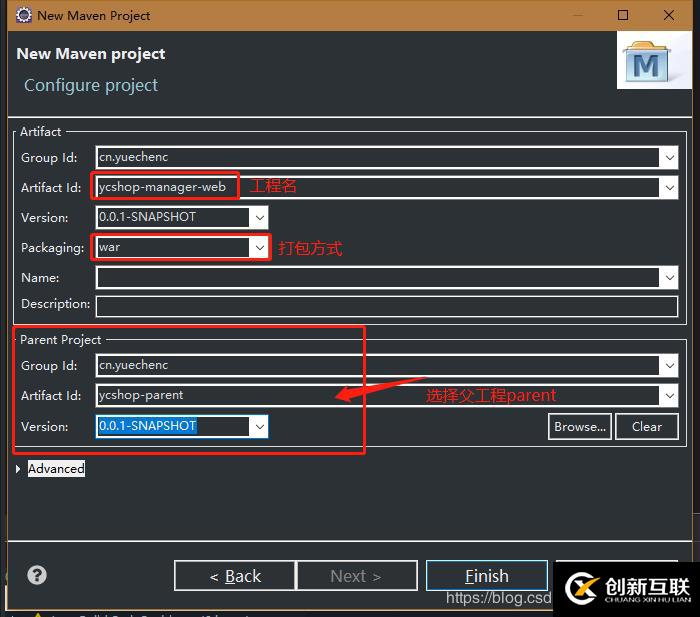Viewport: 700px width, 617px height.
Task: Click the Clear button
Action: (x=647, y=426)
